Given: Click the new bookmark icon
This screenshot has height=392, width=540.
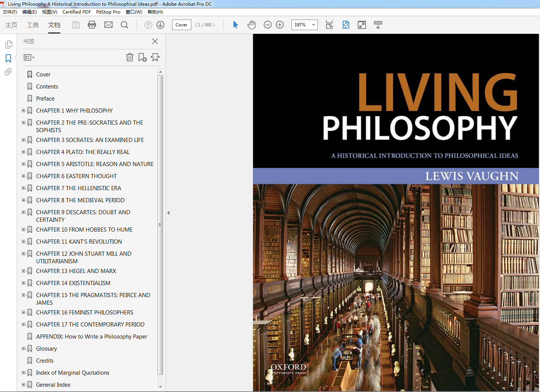Looking at the screenshot, I should coord(142,57).
